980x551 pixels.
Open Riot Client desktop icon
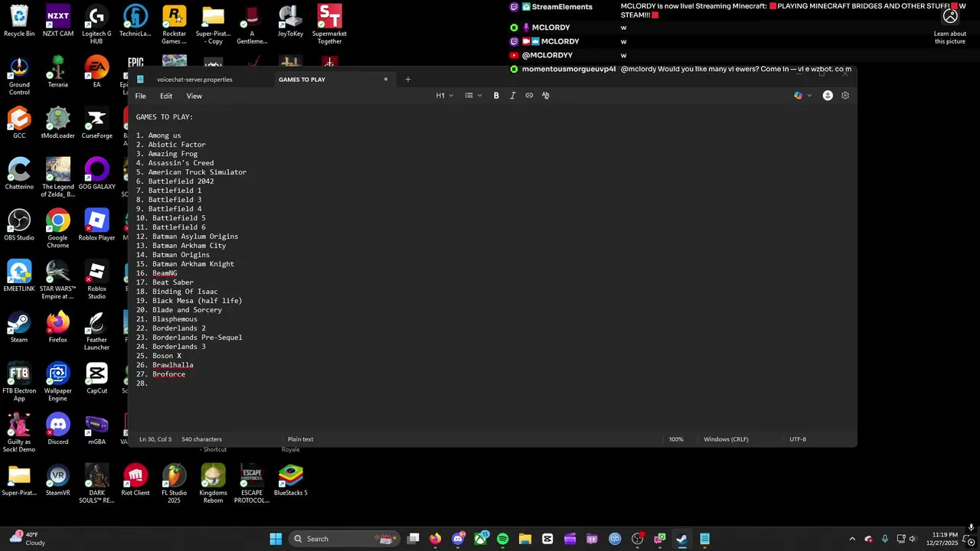click(136, 481)
